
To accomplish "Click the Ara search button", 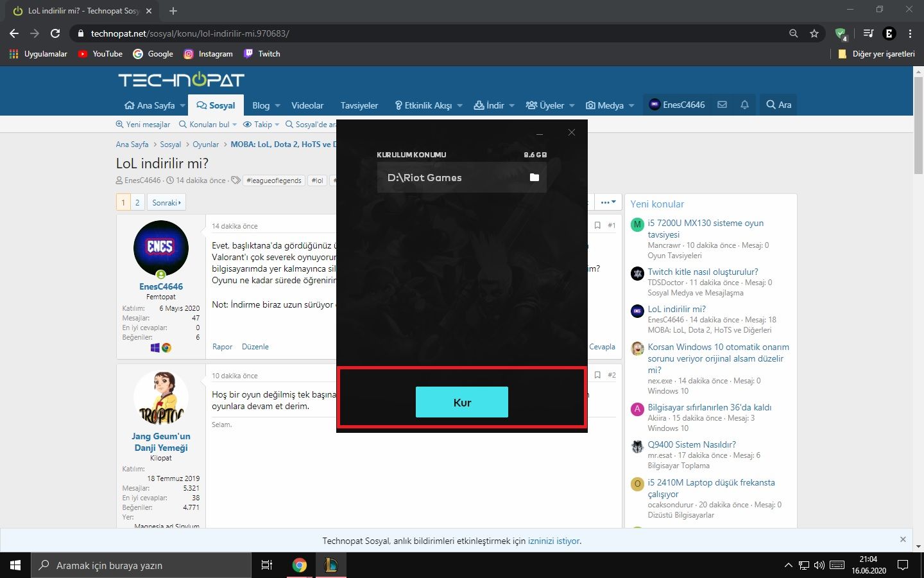I will [x=778, y=105].
